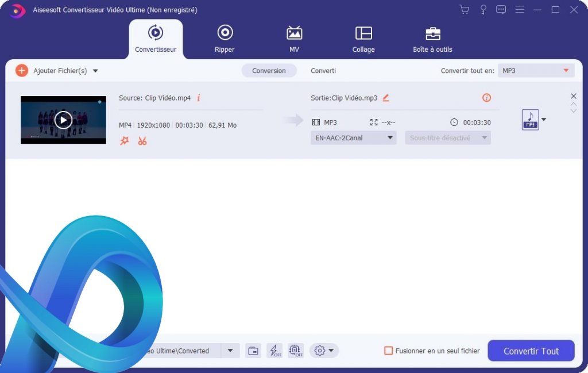Open the EN-AAC-2Canal audio track dropdown
This screenshot has height=373, width=588.
[353, 138]
